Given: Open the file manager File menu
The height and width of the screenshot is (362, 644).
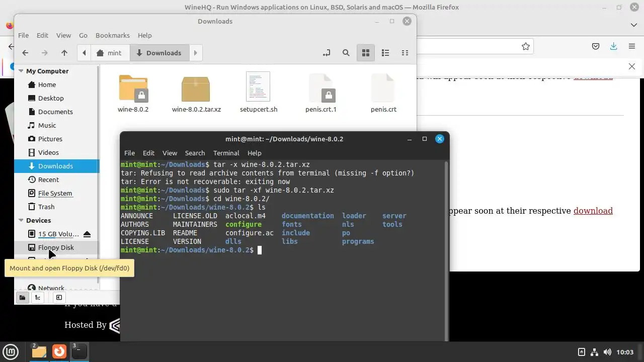Looking at the screenshot, I should pos(24,35).
